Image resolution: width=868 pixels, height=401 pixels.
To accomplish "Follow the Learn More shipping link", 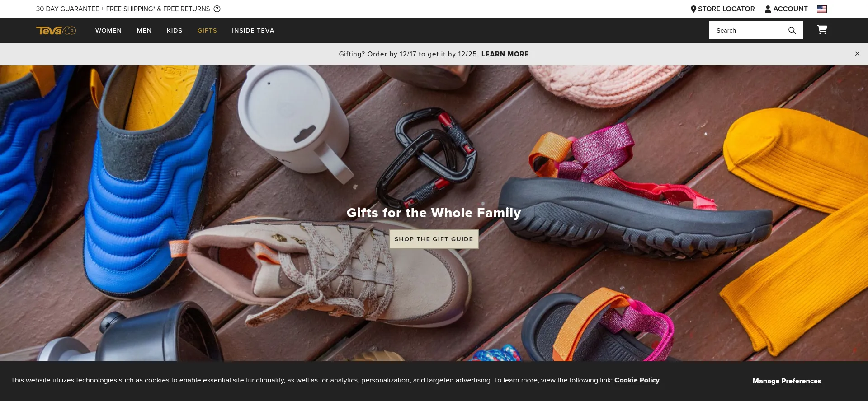I will (x=505, y=54).
